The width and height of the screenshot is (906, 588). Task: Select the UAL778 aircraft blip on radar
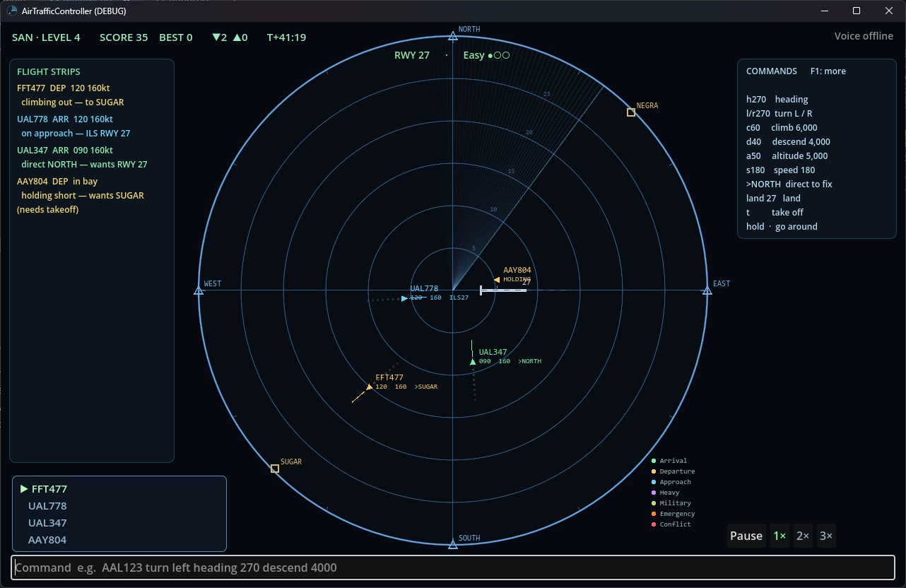[404, 298]
